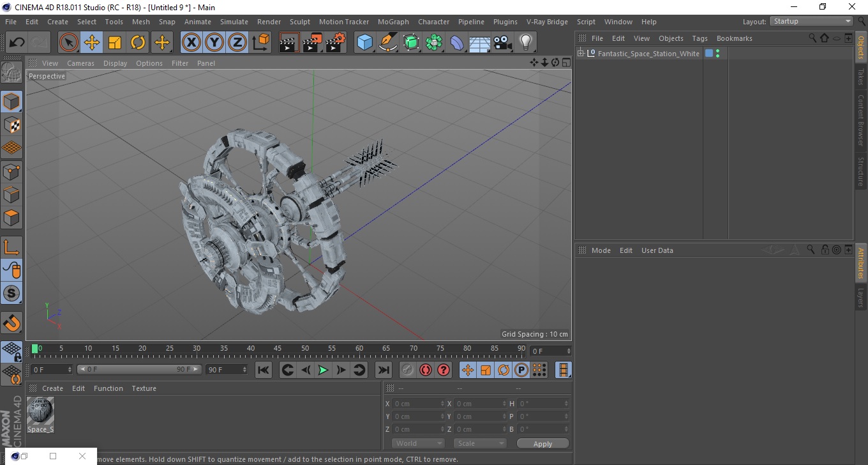Switch to Polygons mode
The image size is (868, 465).
11,217
